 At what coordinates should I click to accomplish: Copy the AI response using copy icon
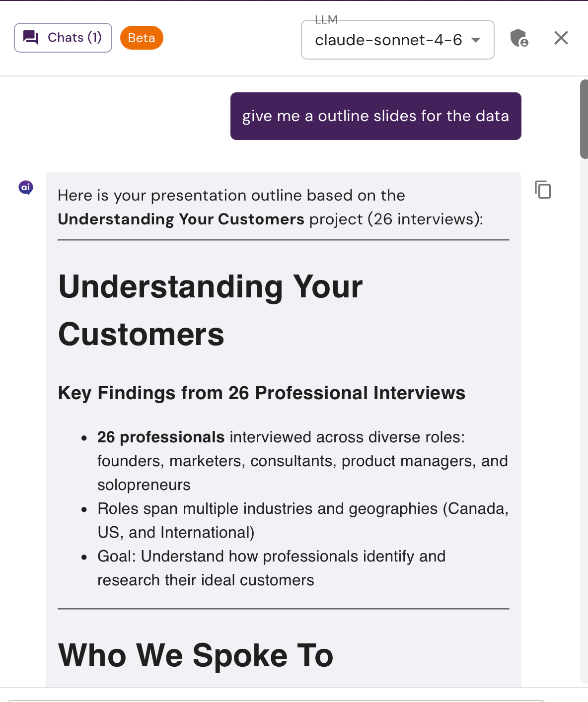point(543,190)
